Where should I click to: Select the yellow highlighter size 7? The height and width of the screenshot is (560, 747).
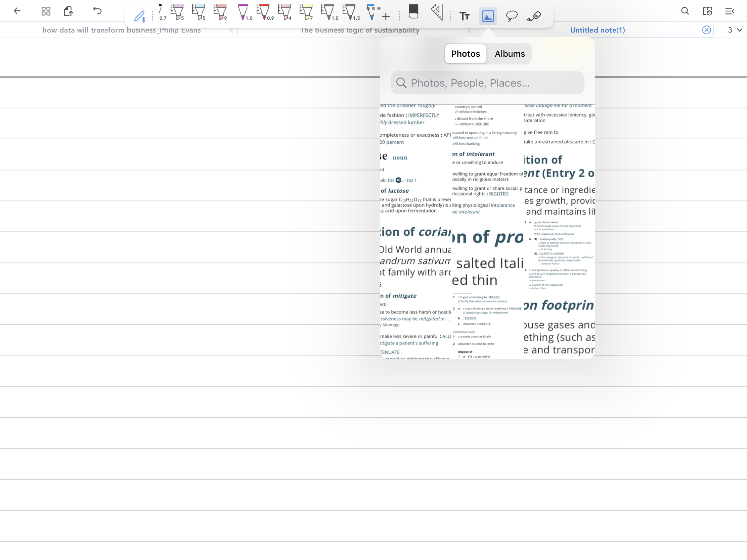coord(306,13)
